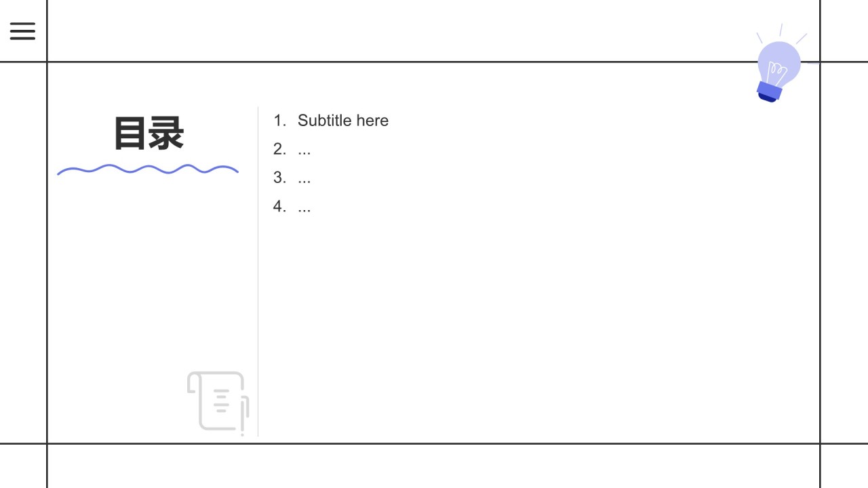Click the list number "4."
868x488 pixels.
click(x=279, y=206)
